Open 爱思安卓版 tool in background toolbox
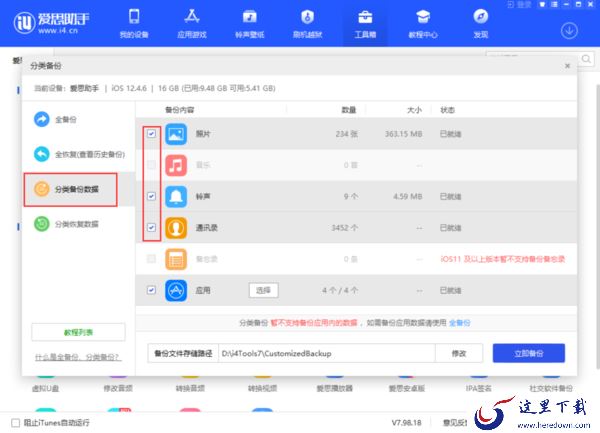Screen dimensions: 600x433 pyautogui.click(x=407, y=388)
